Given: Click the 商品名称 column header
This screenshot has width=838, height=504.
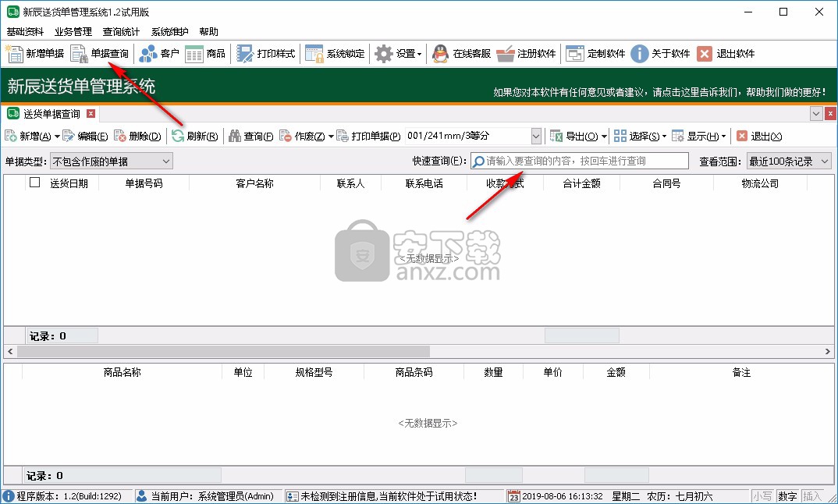Looking at the screenshot, I should click(122, 372).
